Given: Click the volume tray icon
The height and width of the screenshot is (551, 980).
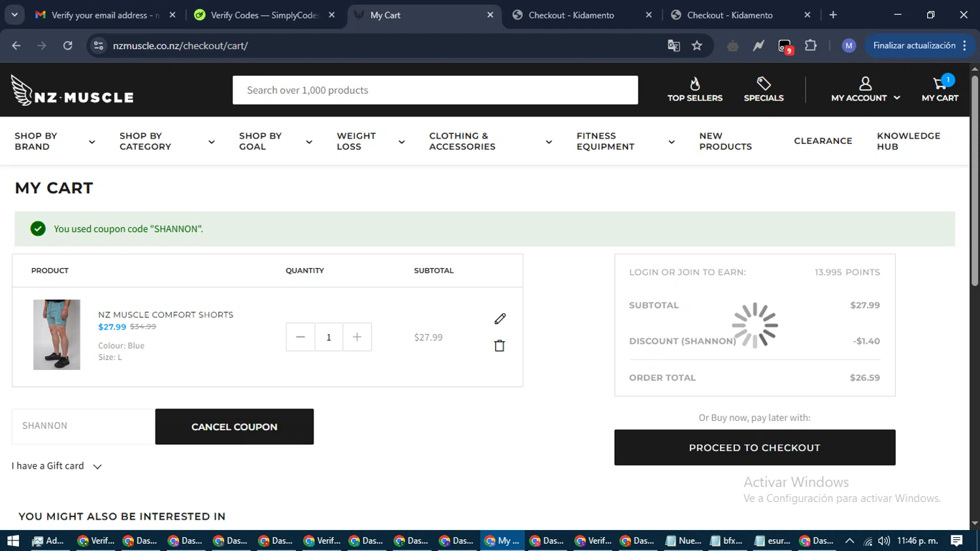Looking at the screenshot, I should [x=884, y=541].
